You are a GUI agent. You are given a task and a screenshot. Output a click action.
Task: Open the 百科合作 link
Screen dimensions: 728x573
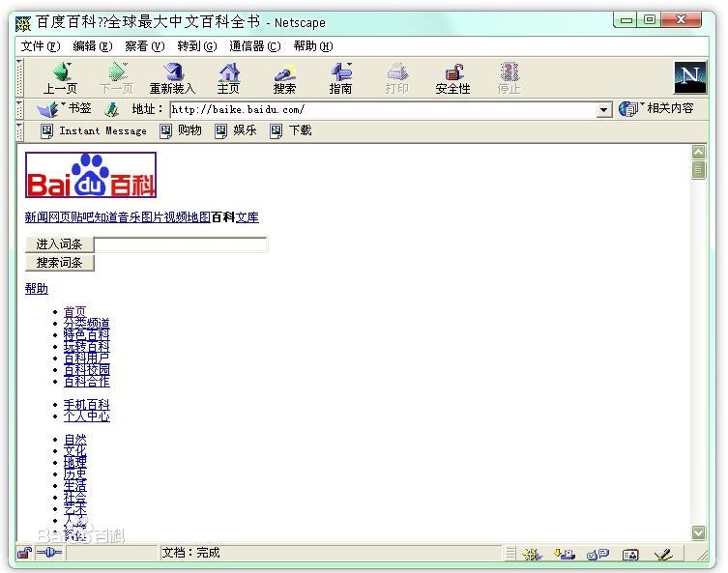coord(87,382)
